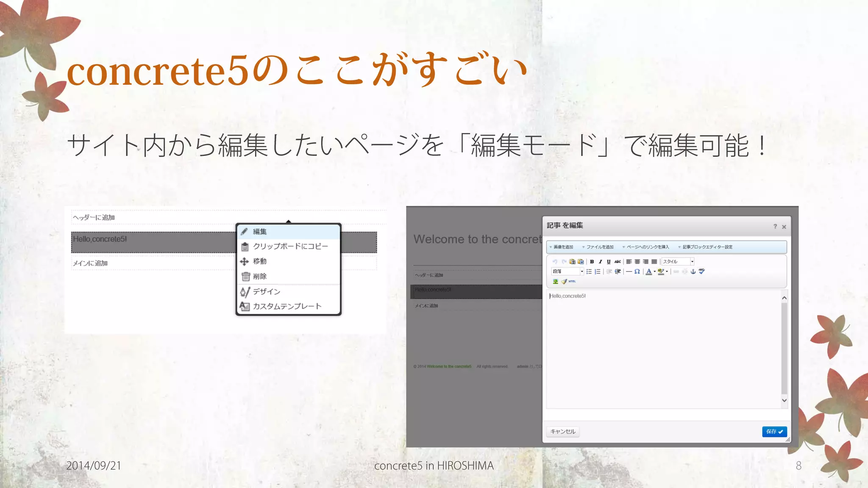Open the text color picker arrow
This screenshot has height=488, width=868.
point(655,272)
